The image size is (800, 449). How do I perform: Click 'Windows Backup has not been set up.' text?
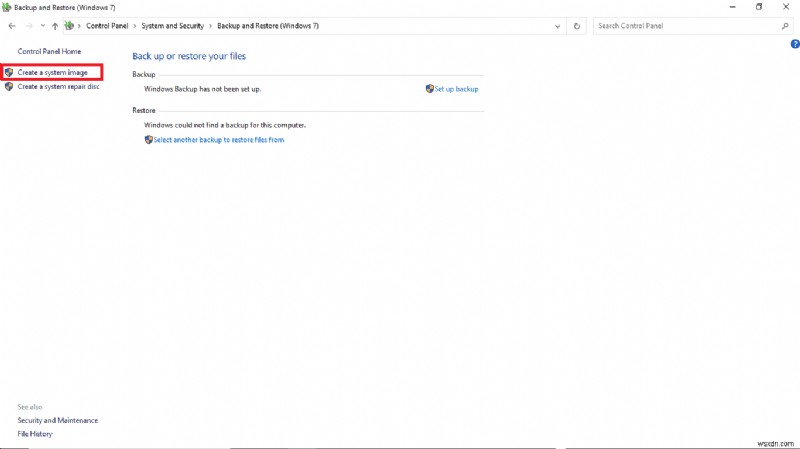pyautogui.click(x=203, y=89)
